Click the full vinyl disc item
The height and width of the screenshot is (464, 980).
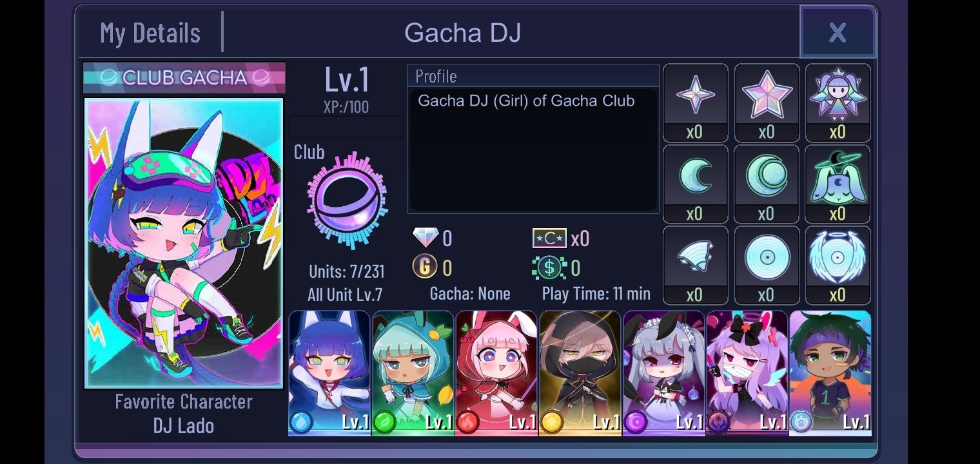(x=767, y=257)
